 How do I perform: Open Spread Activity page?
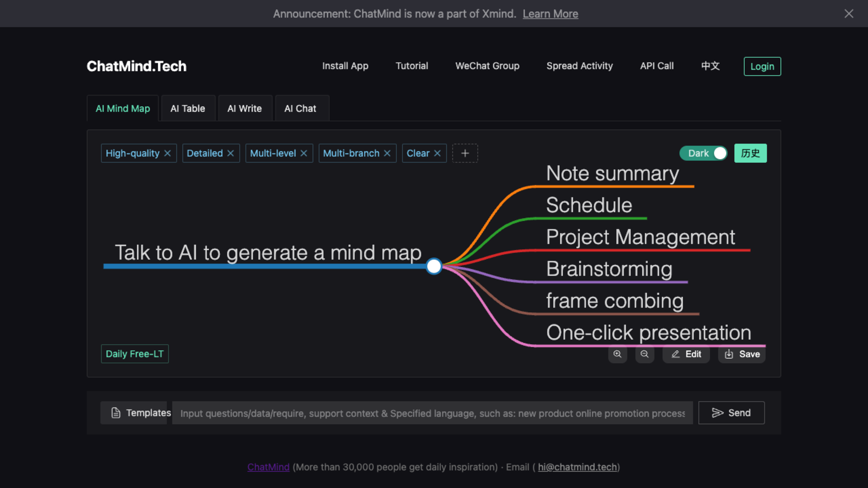click(x=580, y=66)
